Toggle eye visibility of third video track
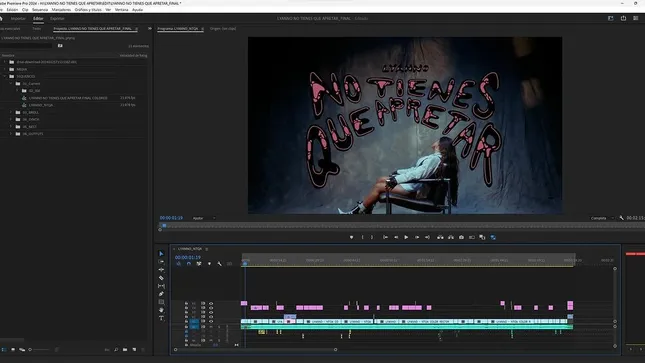This screenshot has width=645, height=363. click(211, 312)
